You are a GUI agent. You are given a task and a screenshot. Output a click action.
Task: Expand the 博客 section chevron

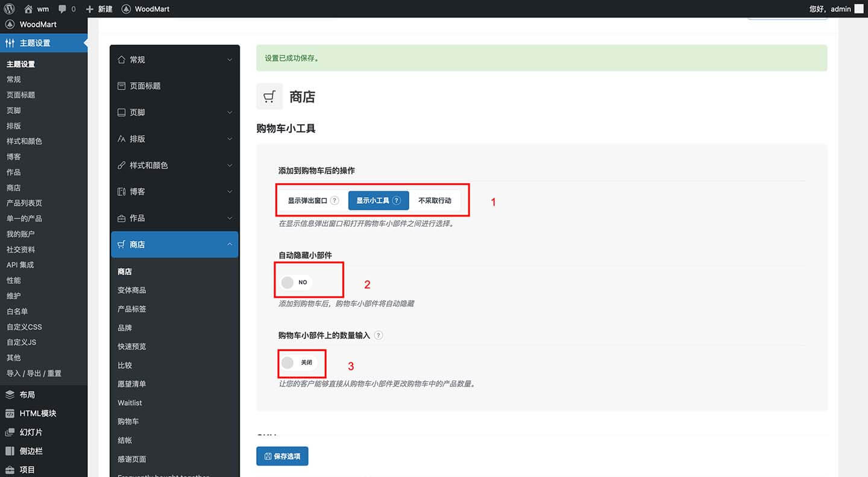(230, 191)
